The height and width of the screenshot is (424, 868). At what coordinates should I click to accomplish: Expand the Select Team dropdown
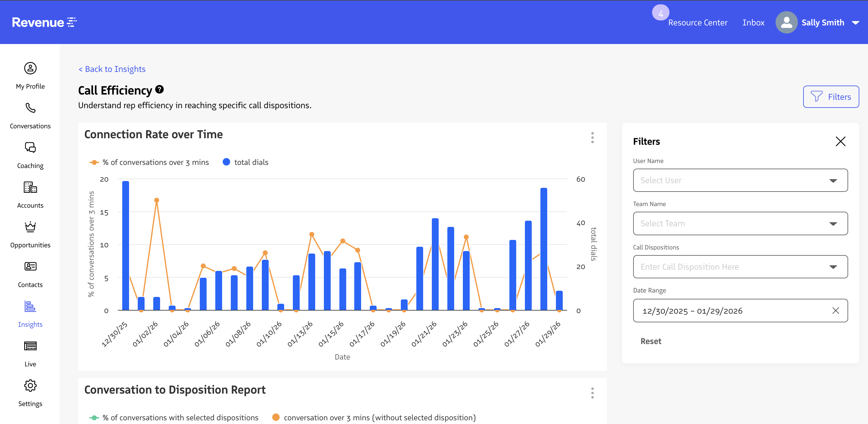click(740, 223)
